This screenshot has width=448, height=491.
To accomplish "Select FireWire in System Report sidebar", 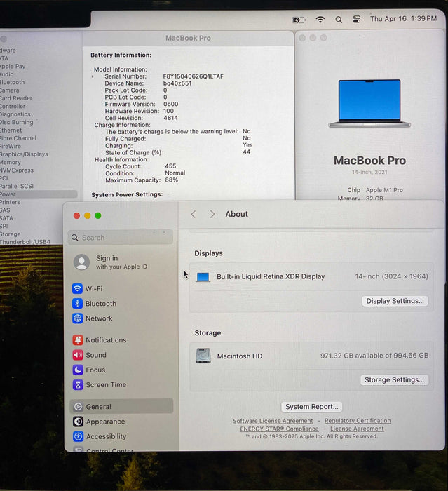I will (11, 146).
